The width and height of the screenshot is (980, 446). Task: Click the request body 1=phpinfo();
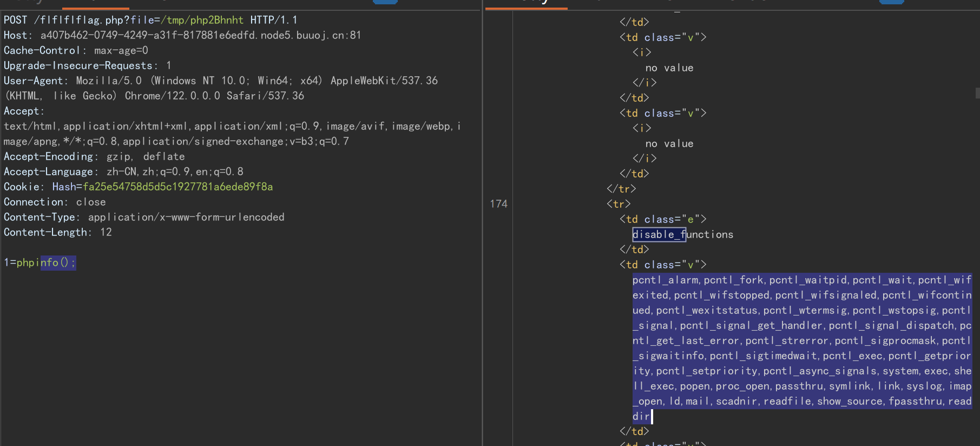click(40, 263)
